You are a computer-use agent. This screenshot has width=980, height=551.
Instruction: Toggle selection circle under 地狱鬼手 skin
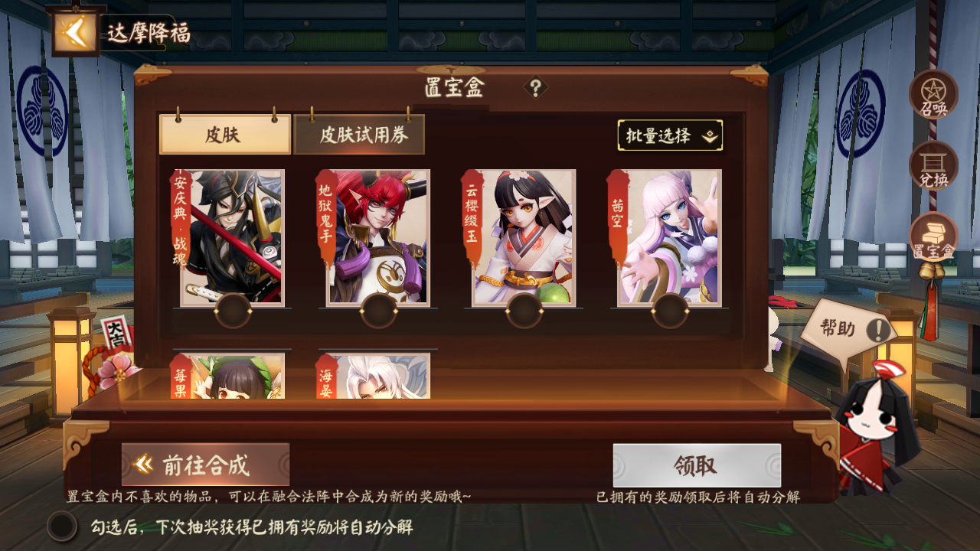click(x=378, y=311)
